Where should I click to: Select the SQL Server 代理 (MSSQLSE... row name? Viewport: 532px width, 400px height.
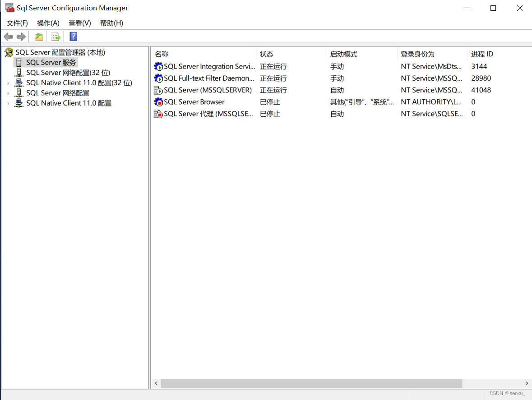click(x=208, y=114)
